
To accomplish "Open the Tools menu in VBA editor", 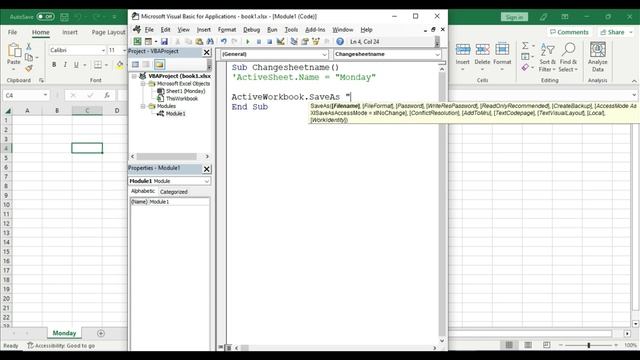I will tap(291, 30).
